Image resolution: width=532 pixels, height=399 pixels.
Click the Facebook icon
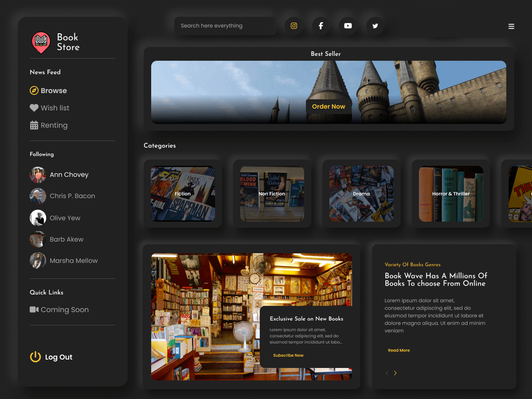point(321,26)
